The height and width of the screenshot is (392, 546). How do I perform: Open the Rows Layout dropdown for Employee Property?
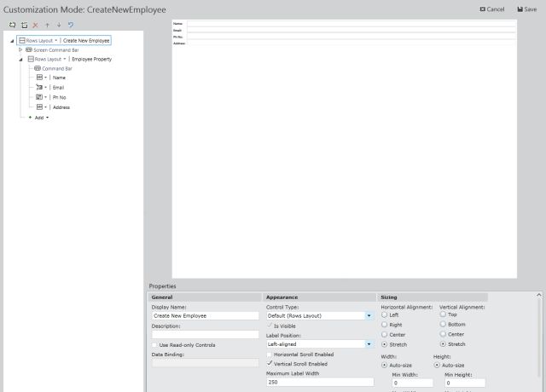click(x=65, y=59)
